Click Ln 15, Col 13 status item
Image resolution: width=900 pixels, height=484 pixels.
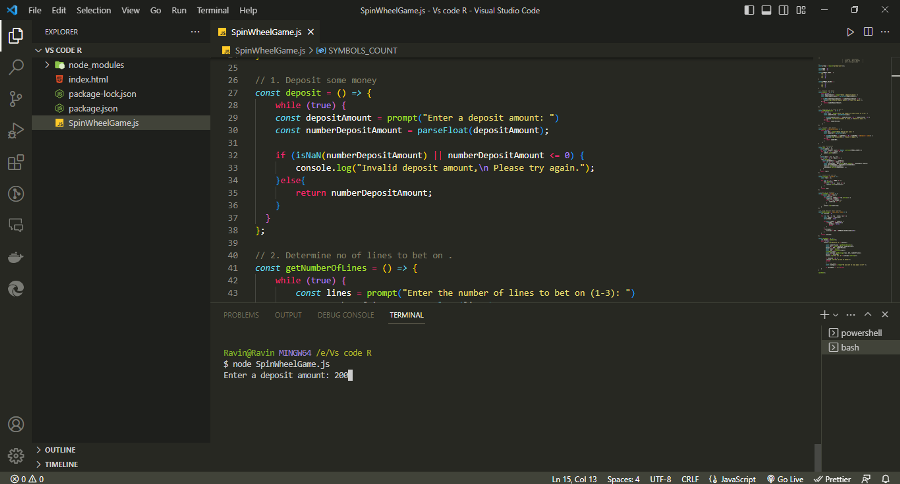click(x=574, y=479)
